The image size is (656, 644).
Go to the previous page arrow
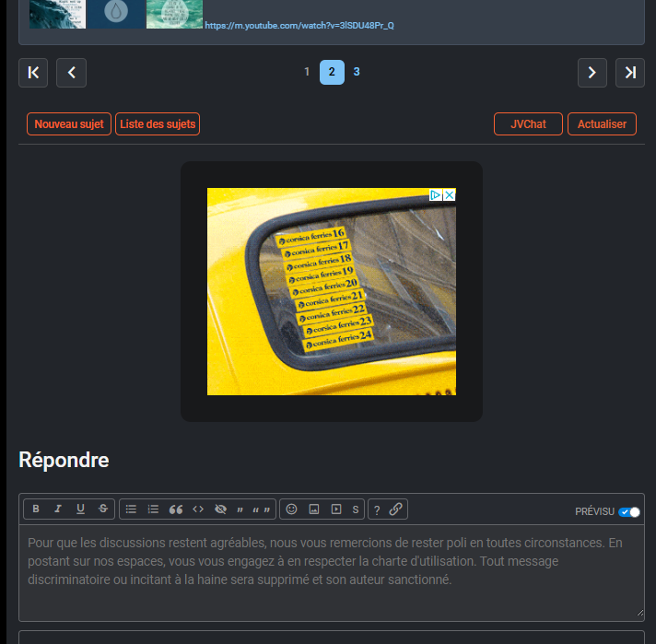(72, 73)
